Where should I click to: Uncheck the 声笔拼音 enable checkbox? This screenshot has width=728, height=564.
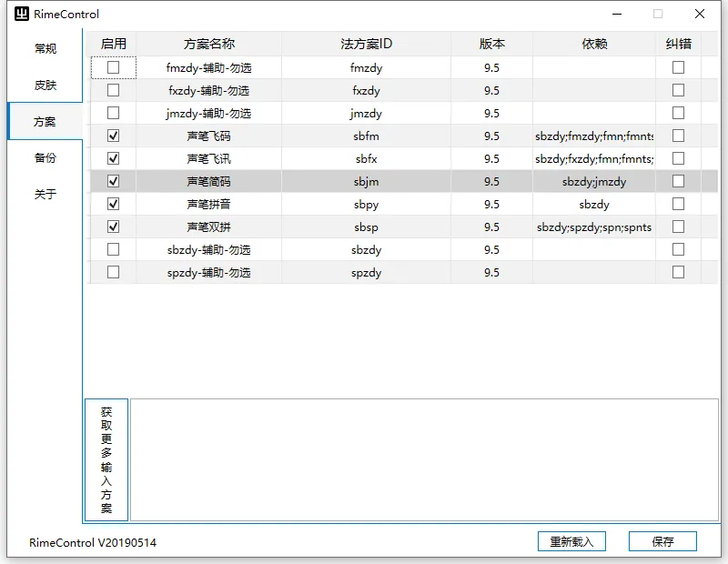click(x=114, y=204)
